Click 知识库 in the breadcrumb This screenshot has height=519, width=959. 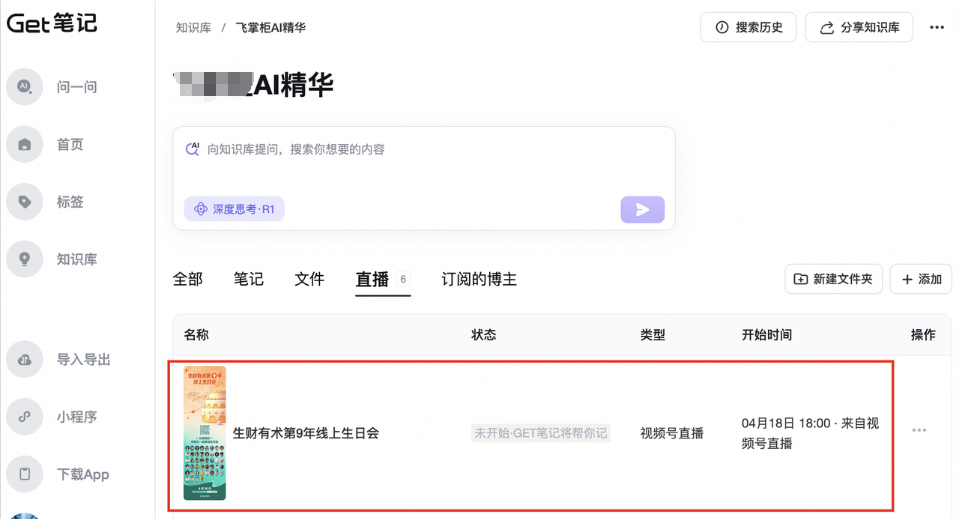[x=193, y=28]
